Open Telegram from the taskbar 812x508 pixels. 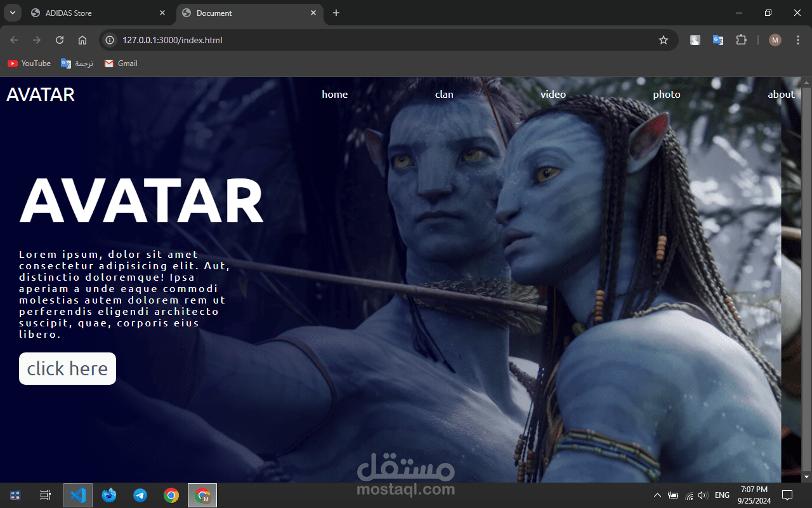[x=140, y=495]
